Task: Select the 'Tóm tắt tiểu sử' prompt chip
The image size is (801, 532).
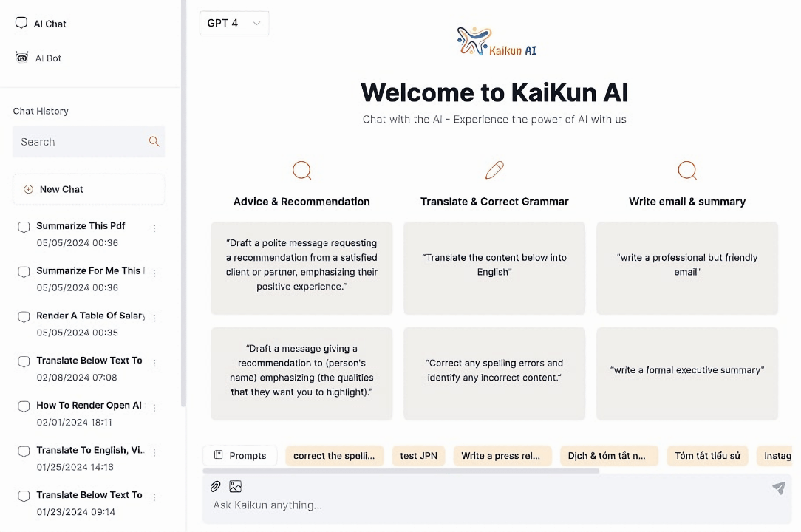Action: [707, 455]
